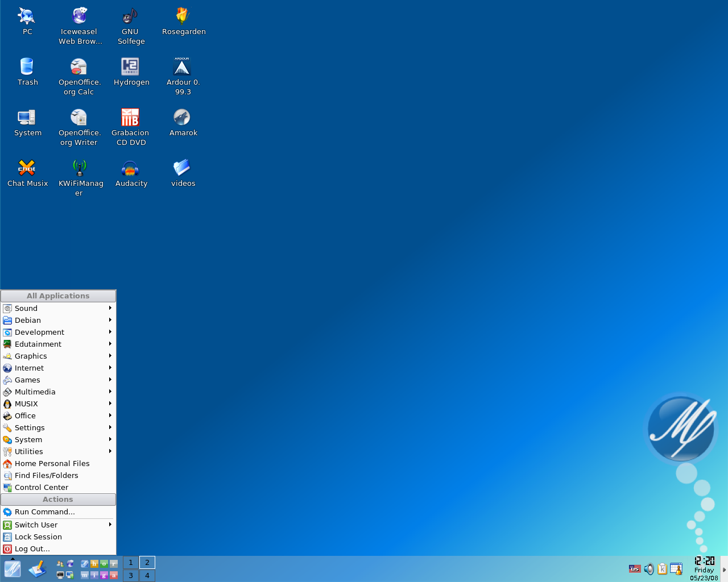Expand the Sound submenu

pyautogui.click(x=58, y=308)
